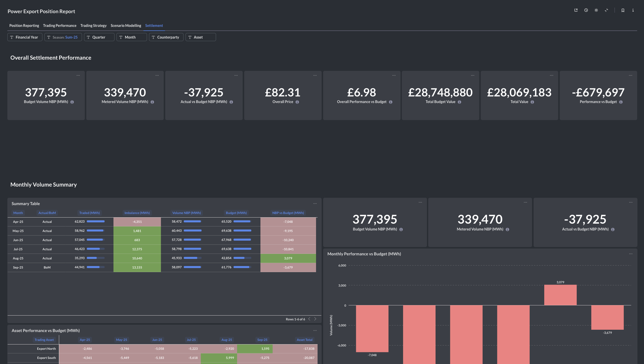Click the share/export dashboard icon
This screenshot has width=644, height=364.
pos(576,10)
